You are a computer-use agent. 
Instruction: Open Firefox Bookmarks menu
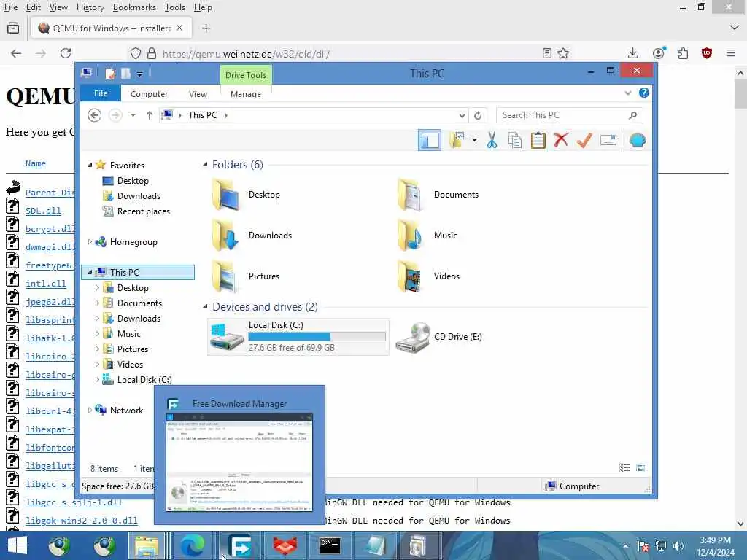(x=134, y=7)
